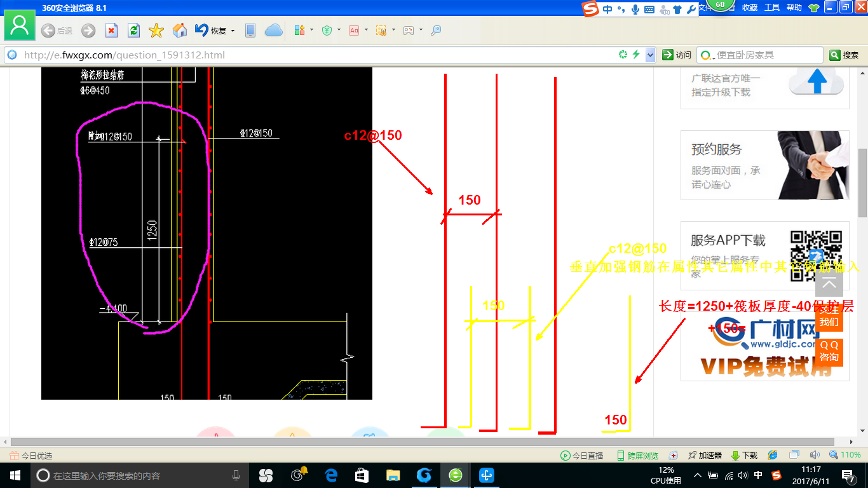Open the online banking shield icon
This screenshot has width=868, height=488.
[327, 30]
